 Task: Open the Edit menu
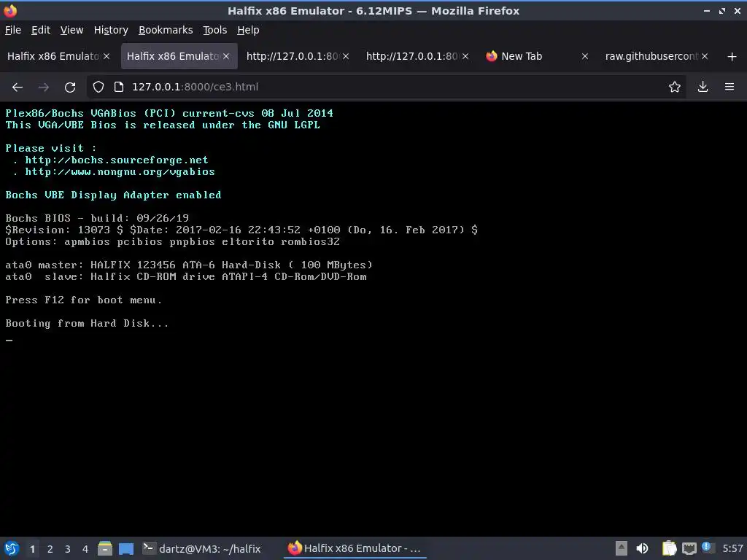coord(41,30)
